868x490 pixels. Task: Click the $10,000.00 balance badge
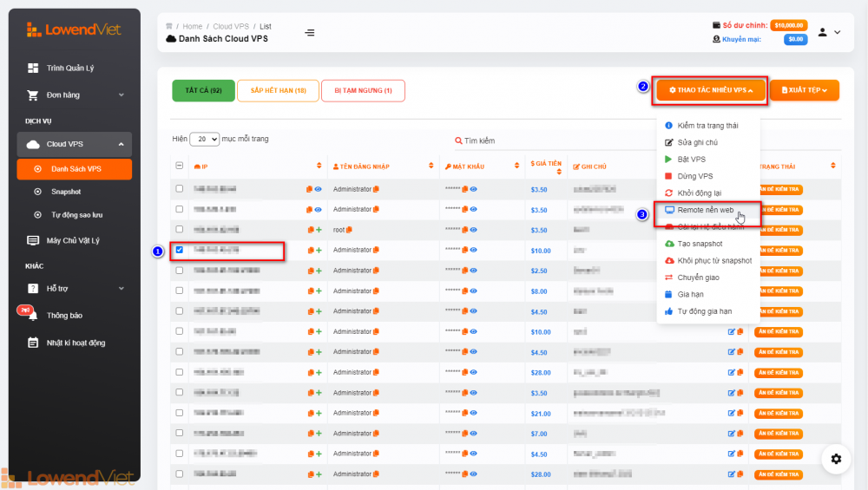coord(789,25)
